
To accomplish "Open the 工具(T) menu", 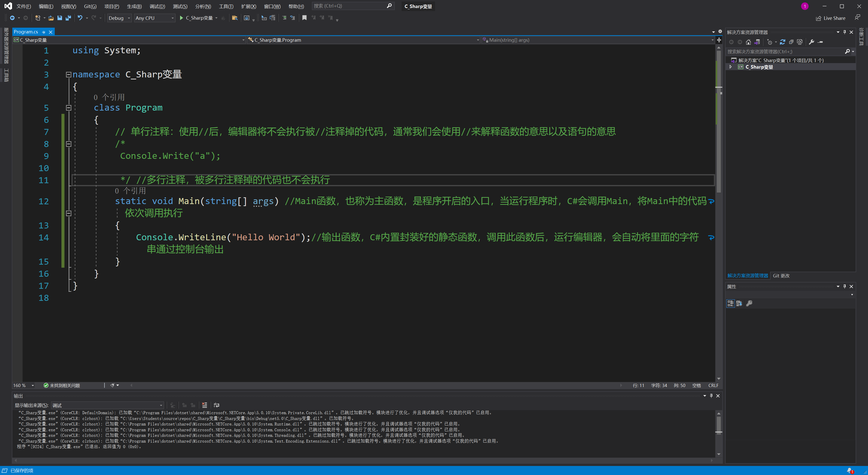I will (226, 6).
